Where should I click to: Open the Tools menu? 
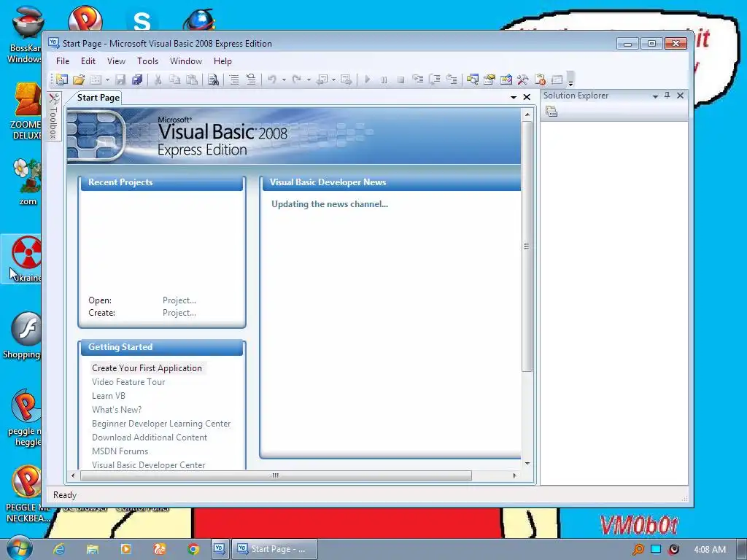(x=147, y=61)
